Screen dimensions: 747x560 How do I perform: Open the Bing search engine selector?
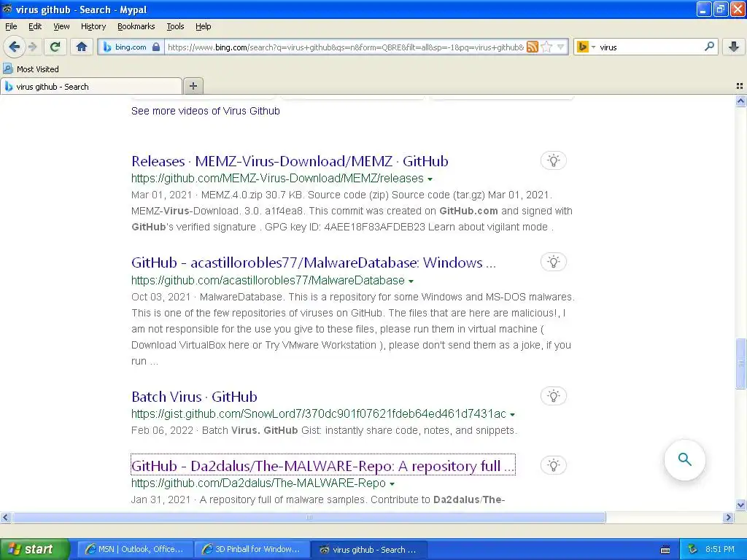[586, 47]
